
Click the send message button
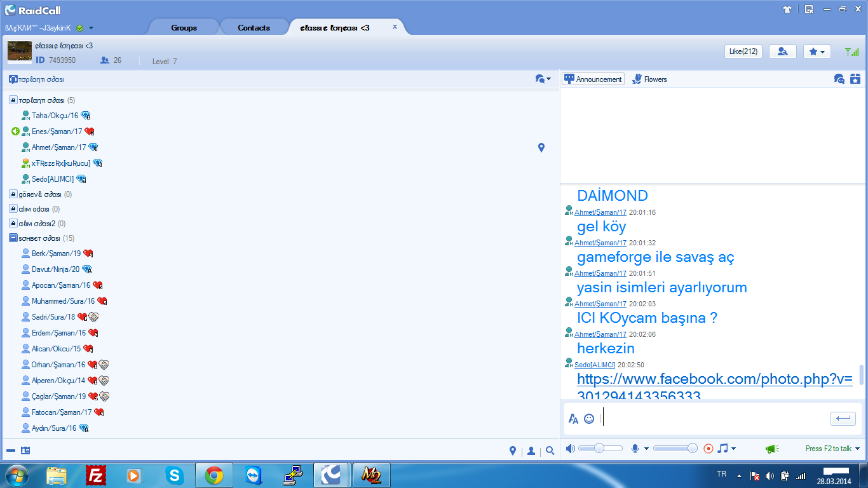coord(843,418)
